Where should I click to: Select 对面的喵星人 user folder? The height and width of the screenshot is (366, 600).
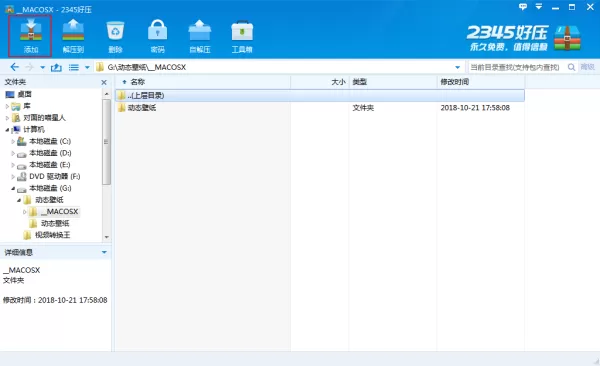pos(44,118)
